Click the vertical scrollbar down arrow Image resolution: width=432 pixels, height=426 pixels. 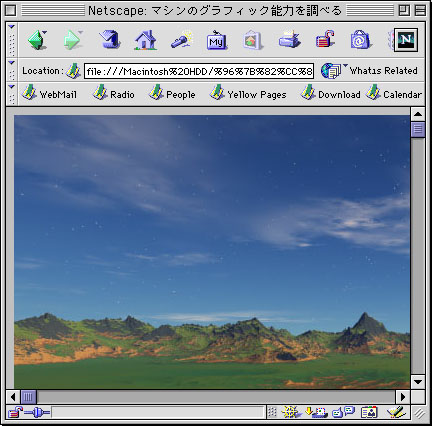(x=418, y=381)
